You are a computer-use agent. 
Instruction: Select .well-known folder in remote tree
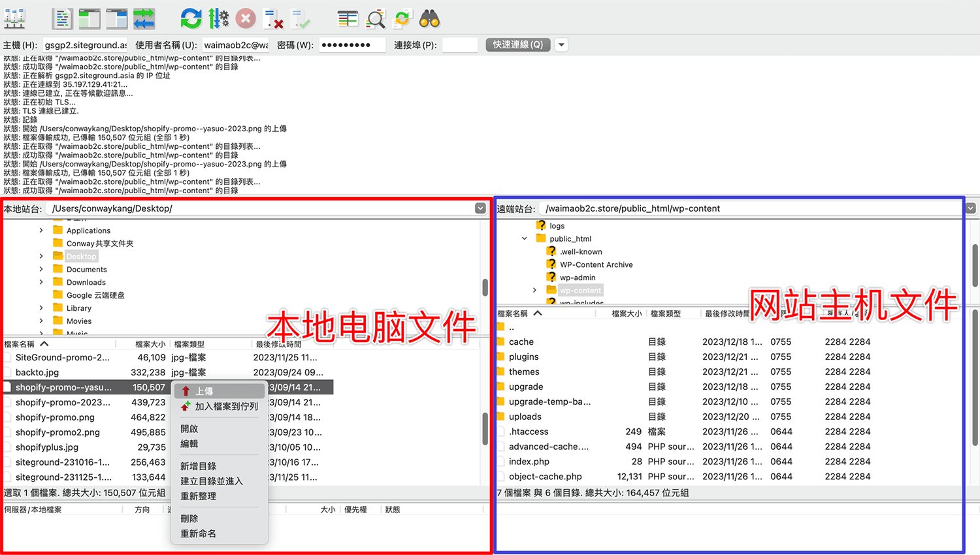(x=581, y=251)
